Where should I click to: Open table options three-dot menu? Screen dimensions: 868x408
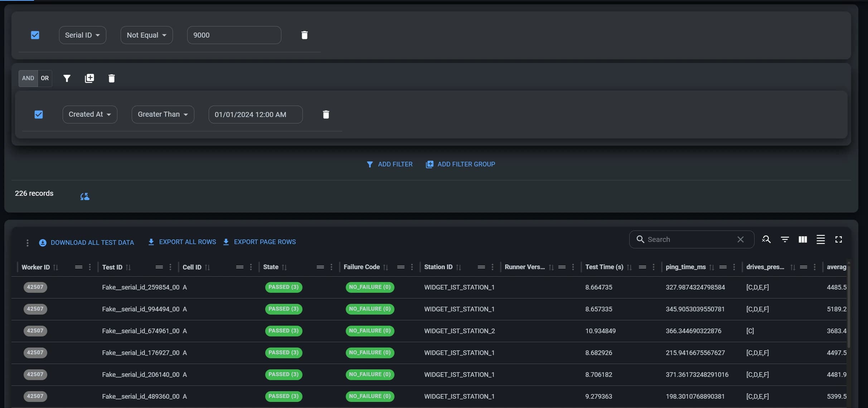pos(27,243)
